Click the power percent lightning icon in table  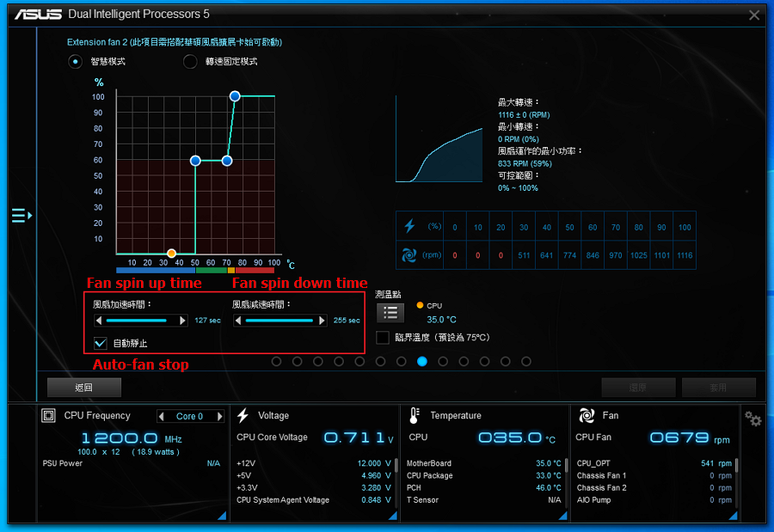pyautogui.click(x=409, y=227)
